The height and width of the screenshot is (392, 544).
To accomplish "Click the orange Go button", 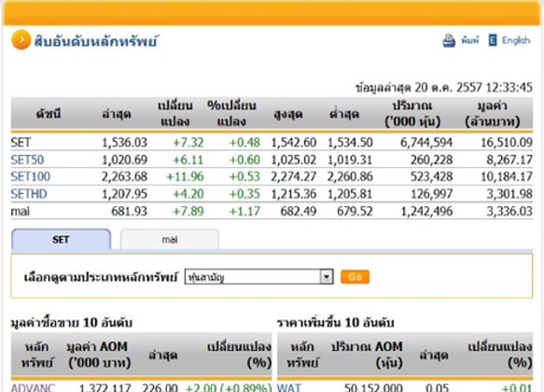I will point(355,277).
